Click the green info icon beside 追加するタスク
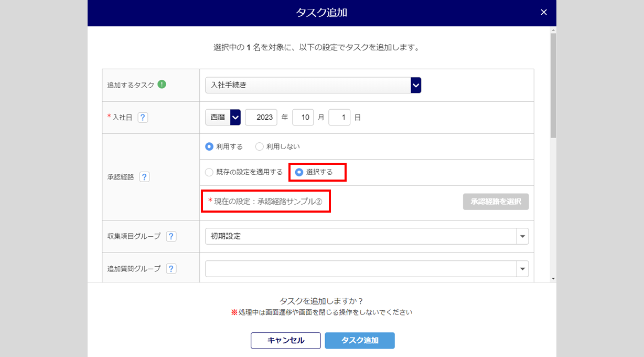 point(162,84)
